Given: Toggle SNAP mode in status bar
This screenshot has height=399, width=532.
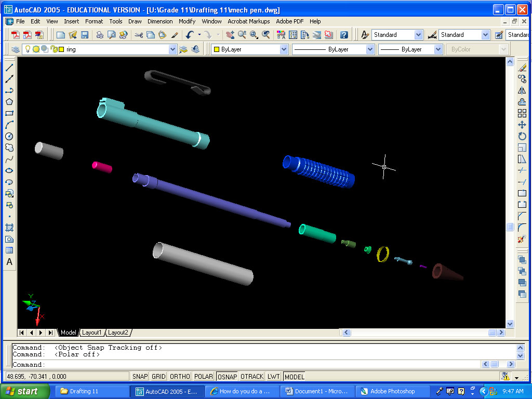Looking at the screenshot, I should [140, 377].
